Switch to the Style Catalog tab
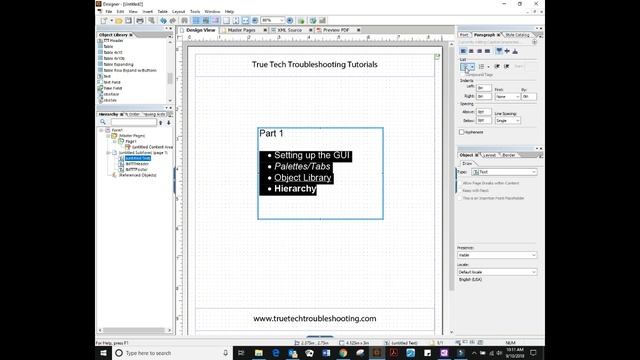 517,35
